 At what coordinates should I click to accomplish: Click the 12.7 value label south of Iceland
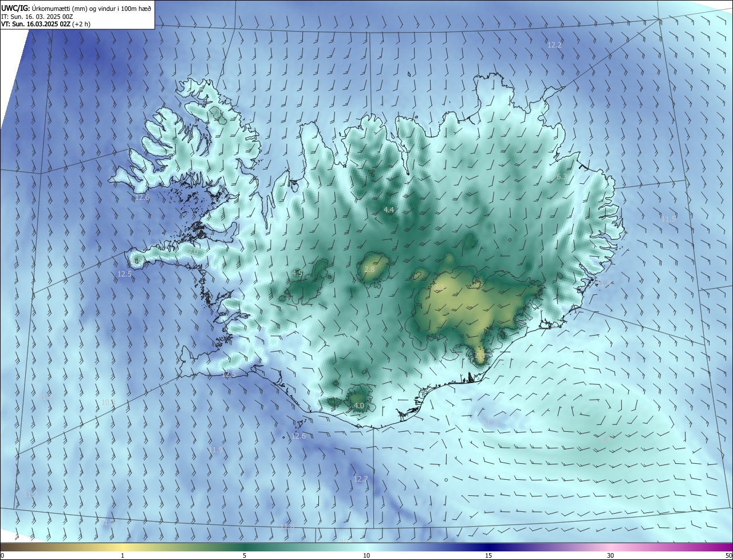click(x=360, y=479)
